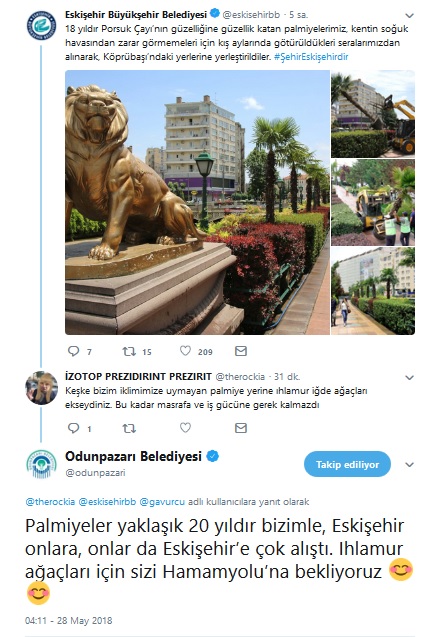This screenshot has width=437, height=637.
Task: Send the palm trees tweet via direct message
Action: click(241, 351)
